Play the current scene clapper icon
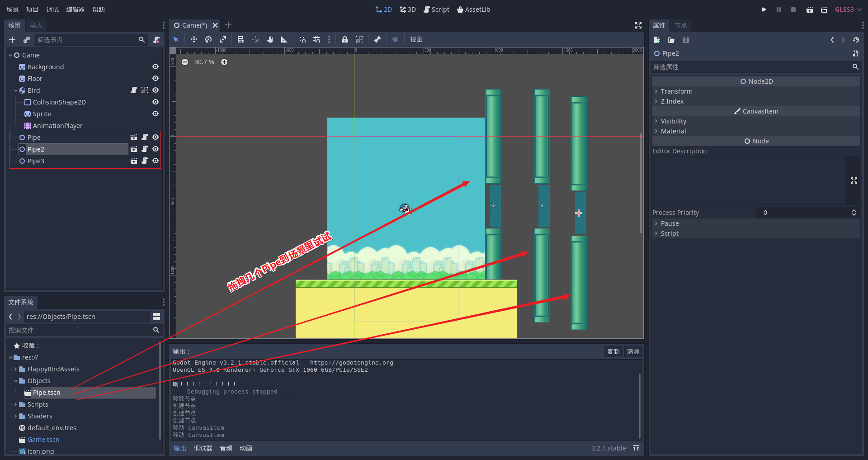Viewport: 868px width, 460px height. (810, 9)
